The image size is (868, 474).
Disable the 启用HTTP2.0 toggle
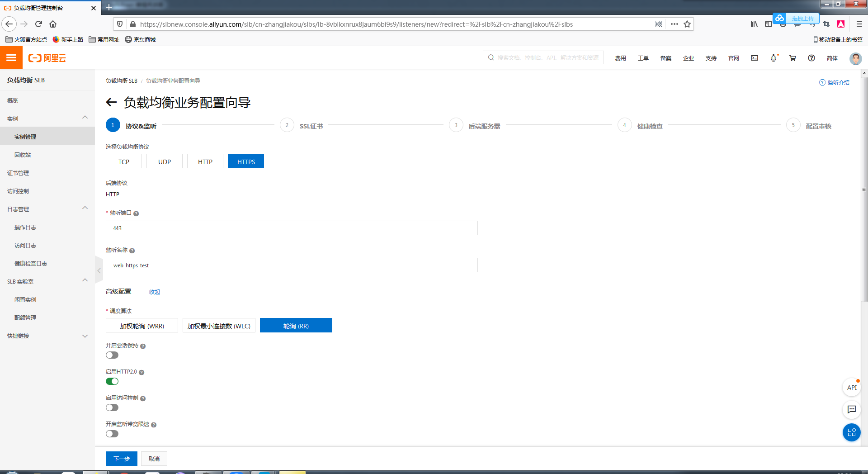[x=112, y=381]
